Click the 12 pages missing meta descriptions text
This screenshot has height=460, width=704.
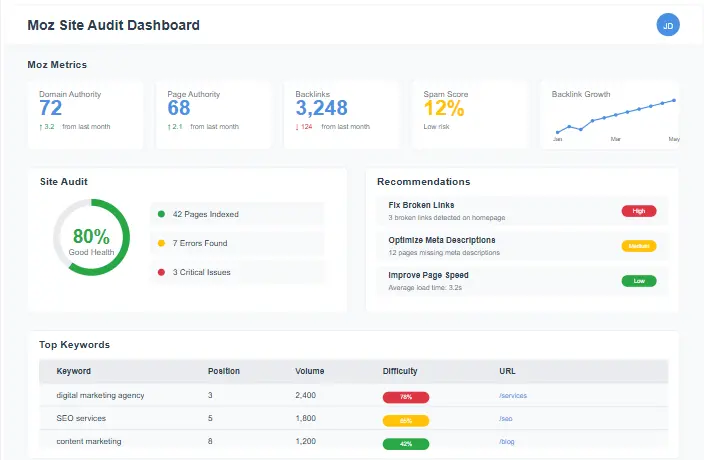444,253
